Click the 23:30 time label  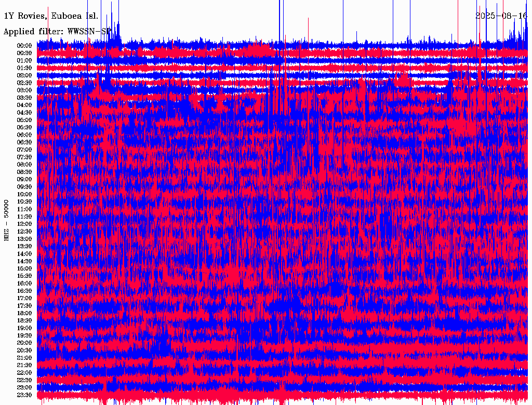click(24, 395)
